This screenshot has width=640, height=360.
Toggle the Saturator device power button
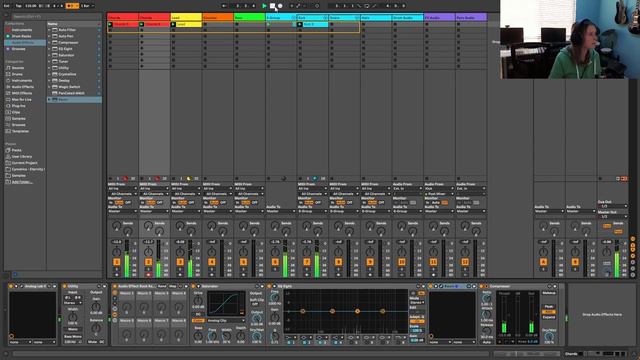point(193,287)
